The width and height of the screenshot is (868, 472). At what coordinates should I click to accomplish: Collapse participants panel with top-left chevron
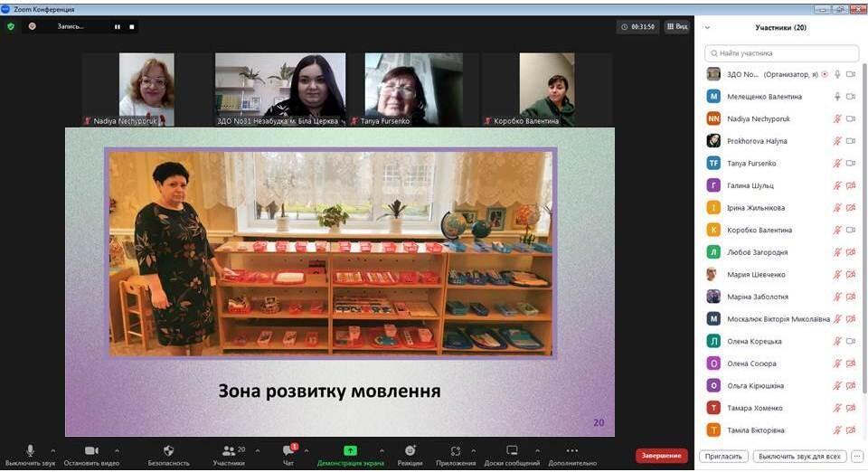click(x=707, y=27)
